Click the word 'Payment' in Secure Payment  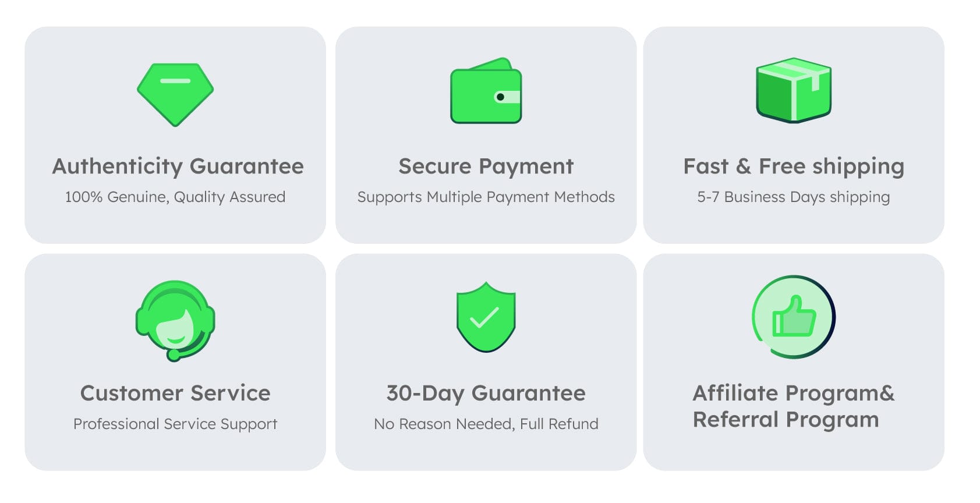coord(526,167)
